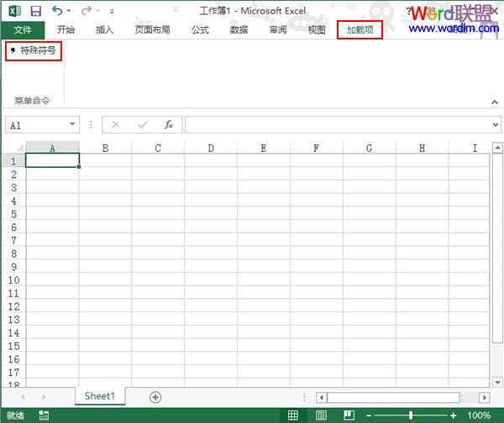Switch to Normal view in status bar

point(293,415)
